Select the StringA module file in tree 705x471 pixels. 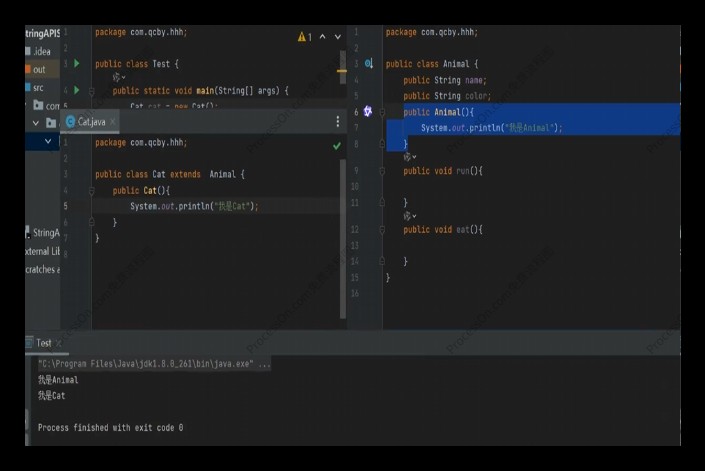tap(45, 233)
